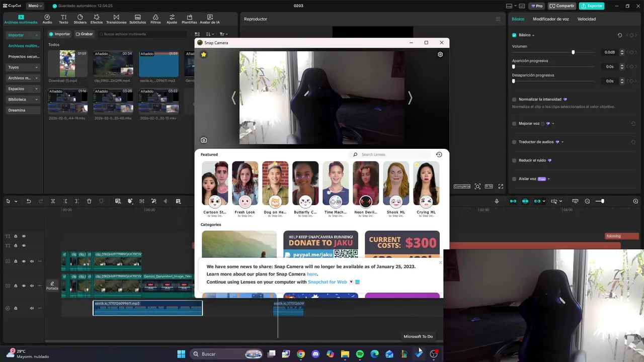Click the timeline zoom-in magnifier icon

pyautogui.click(x=635, y=201)
